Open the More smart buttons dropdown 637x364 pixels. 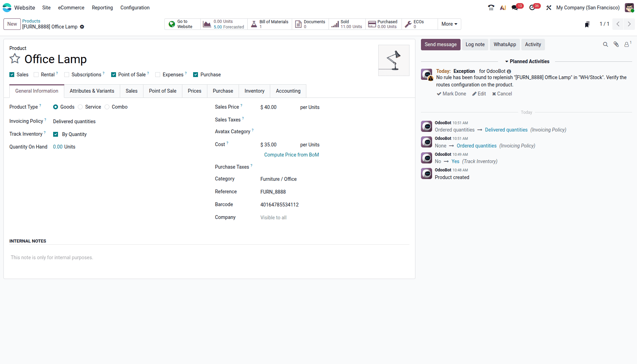click(x=449, y=24)
